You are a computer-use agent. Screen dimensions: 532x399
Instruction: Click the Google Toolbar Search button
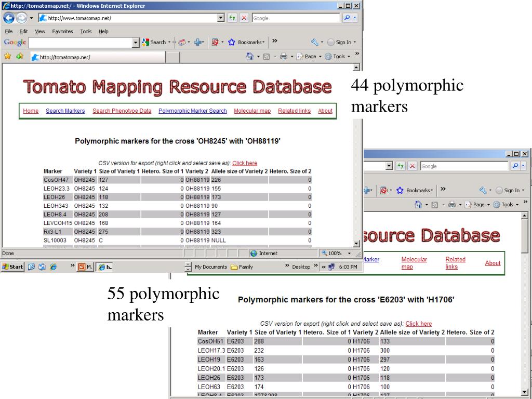pos(154,43)
